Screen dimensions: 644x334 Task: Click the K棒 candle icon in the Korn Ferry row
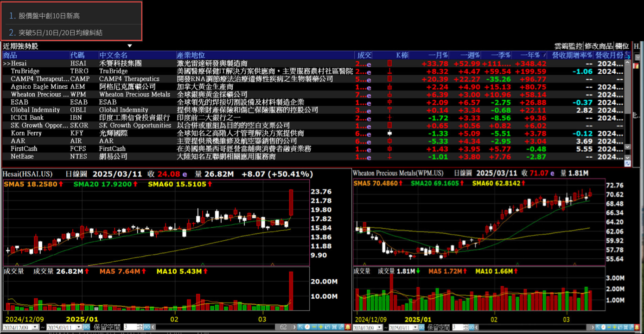[x=390, y=133]
